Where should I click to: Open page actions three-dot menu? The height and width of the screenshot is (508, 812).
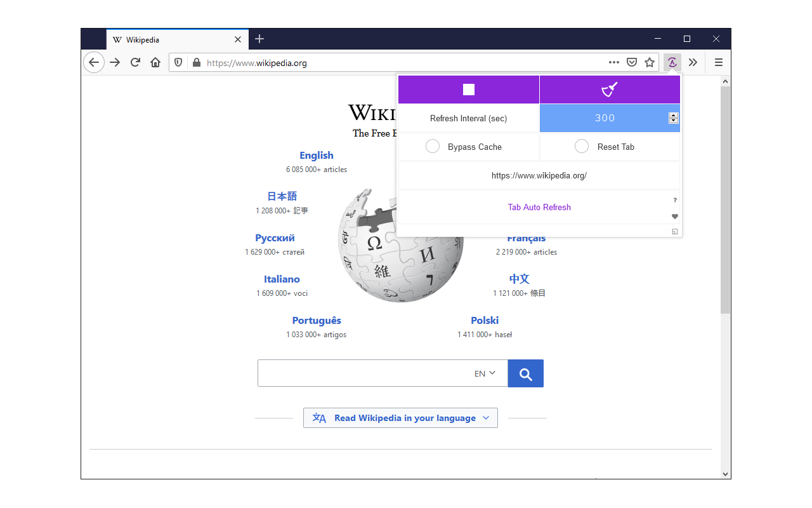click(x=613, y=62)
